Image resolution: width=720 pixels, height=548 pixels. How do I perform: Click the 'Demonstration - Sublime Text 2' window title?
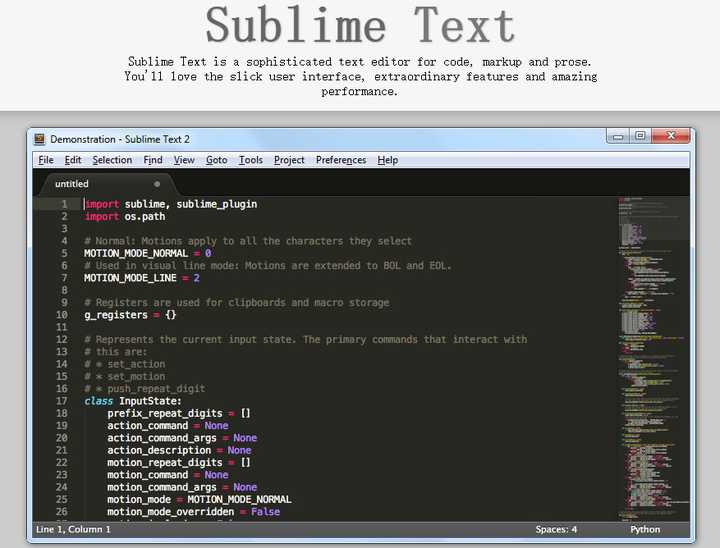pos(120,139)
